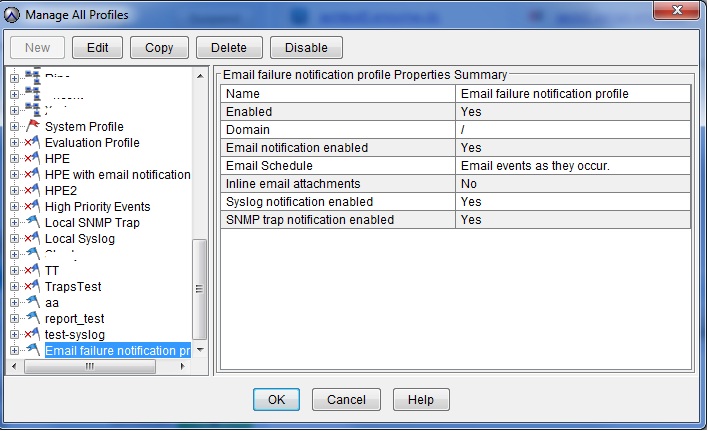Viewport: 709px width, 431px height.
Task: Click the blue flag icon of Local SNMP Trap
Action: coord(33,222)
